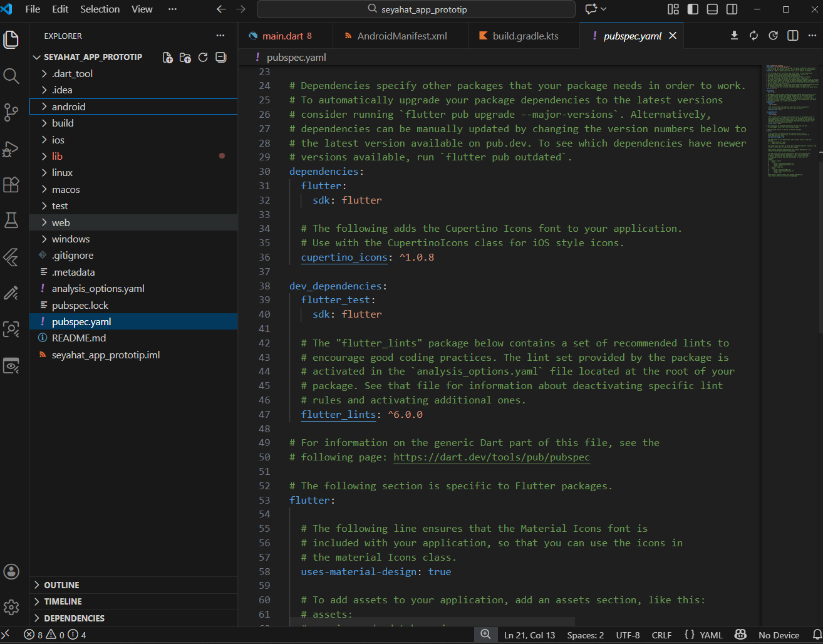This screenshot has height=644, width=823.
Task: Click errors and warnings count in status bar
Action: coord(55,635)
